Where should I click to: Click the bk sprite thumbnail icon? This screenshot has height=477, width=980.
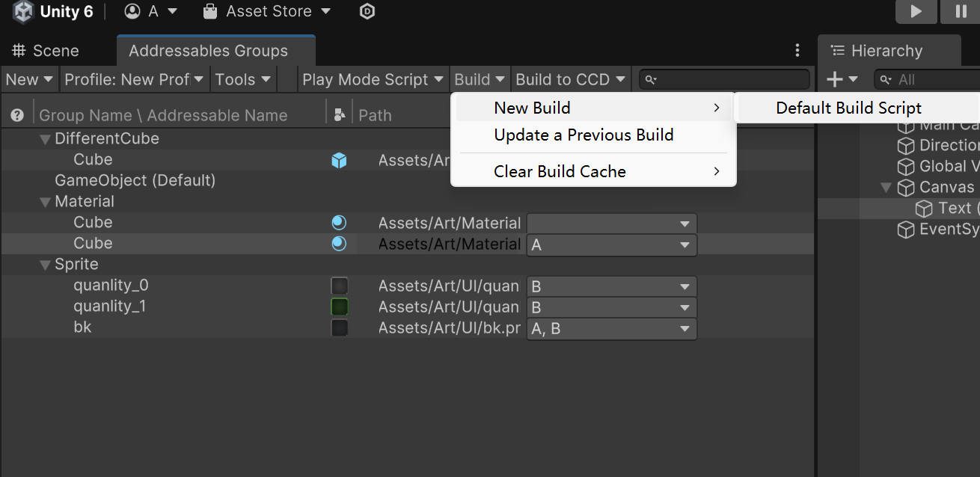pyautogui.click(x=339, y=327)
